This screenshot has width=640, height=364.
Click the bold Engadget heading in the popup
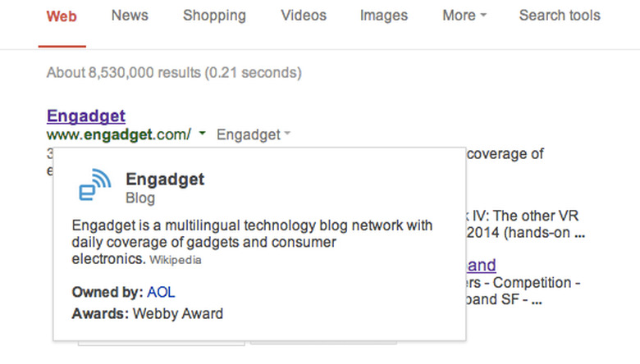[165, 180]
